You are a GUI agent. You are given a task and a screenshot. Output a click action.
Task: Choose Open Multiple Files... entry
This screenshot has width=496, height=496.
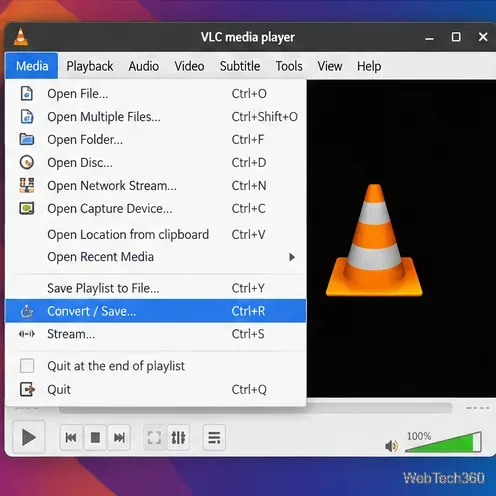[x=156, y=117]
